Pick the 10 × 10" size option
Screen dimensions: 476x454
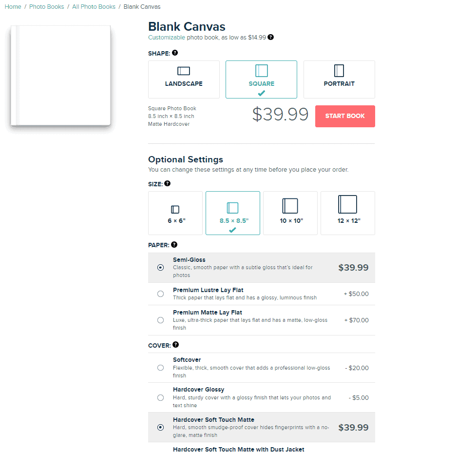290,213
